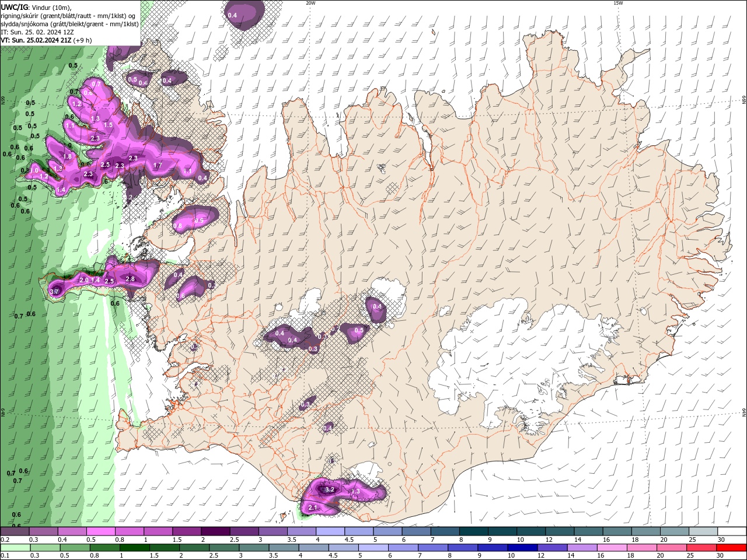Click the 0.2 label starting the upper legend row

click(5, 540)
